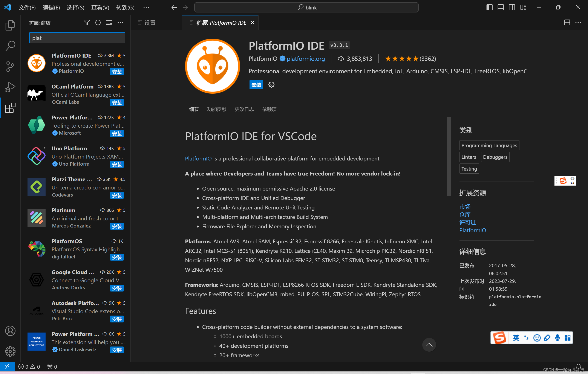Image resolution: width=588 pixels, height=374 pixels.
Task: Open the Source Control view
Action: click(x=10, y=66)
